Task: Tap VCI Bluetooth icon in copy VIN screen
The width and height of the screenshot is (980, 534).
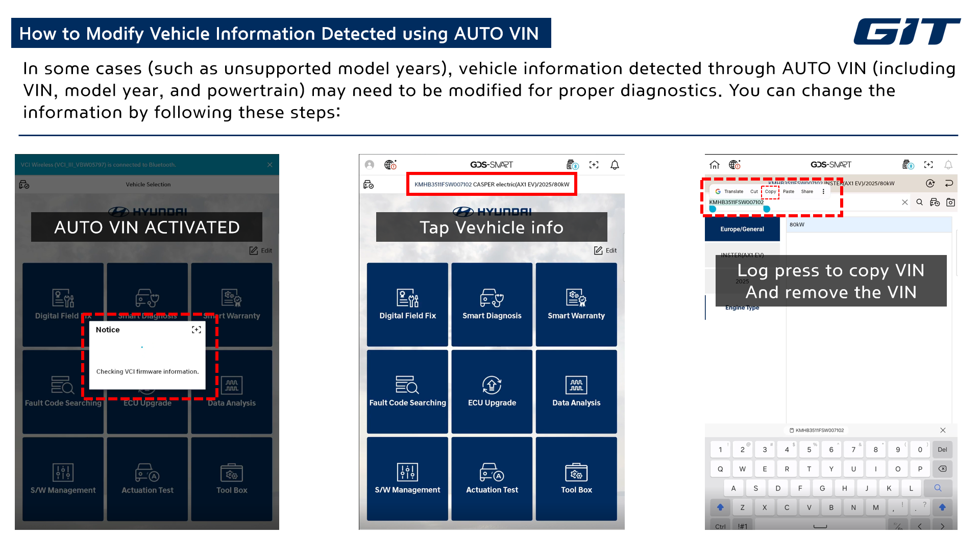Action: pos(908,165)
